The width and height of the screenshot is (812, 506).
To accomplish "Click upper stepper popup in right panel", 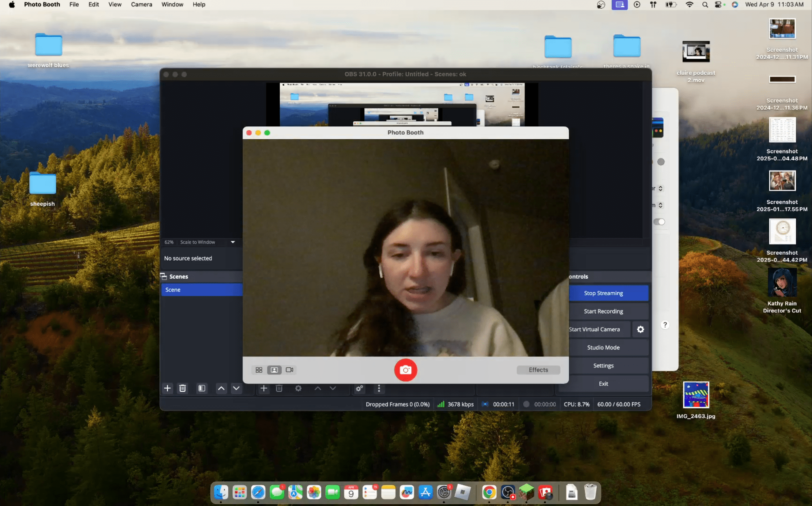I will (660, 189).
